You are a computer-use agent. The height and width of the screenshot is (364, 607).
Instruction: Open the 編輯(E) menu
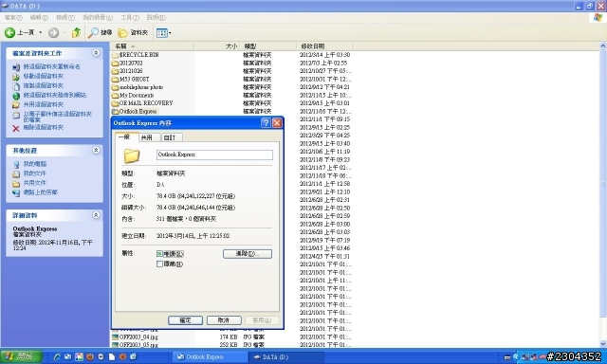[39, 17]
